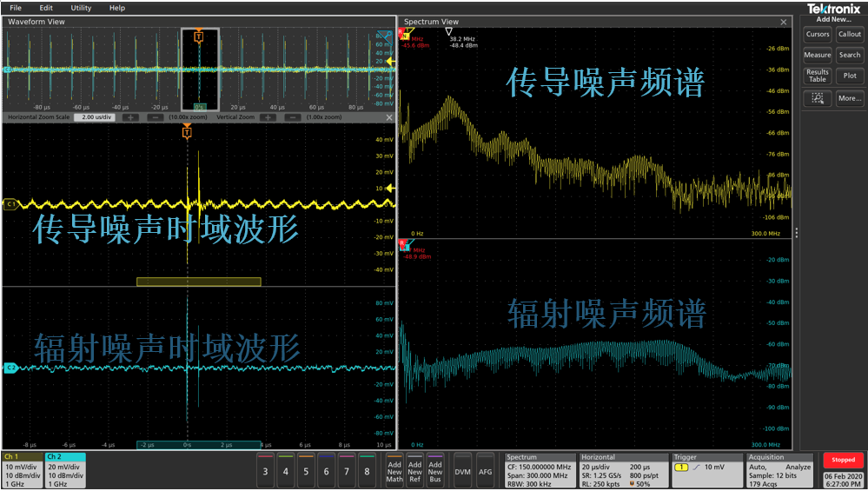Expand the More... add-new options
The image size is (868, 491).
pyautogui.click(x=849, y=98)
